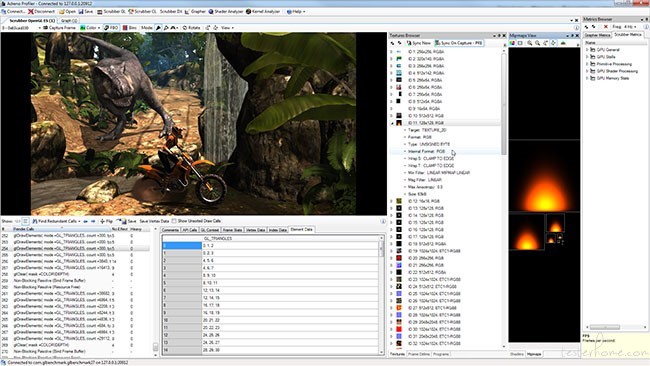Click Disconnect in the main toolbar
The width and height of the screenshot is (650, 366).
tap(41, 12)
